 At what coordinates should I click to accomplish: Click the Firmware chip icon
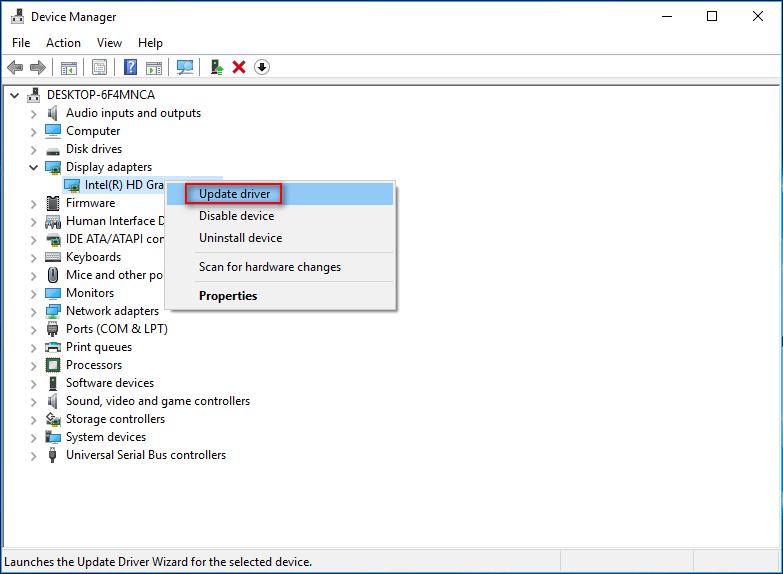coord(53,203)
